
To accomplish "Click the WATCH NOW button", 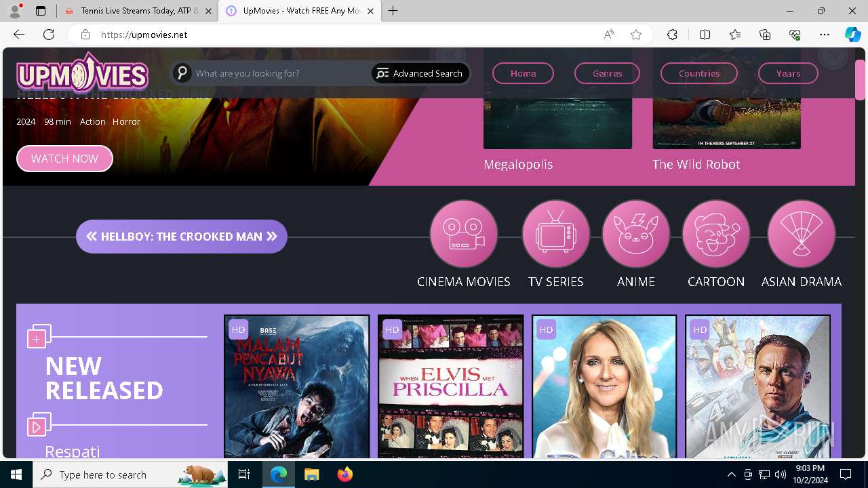I will [x=64, y=159].
